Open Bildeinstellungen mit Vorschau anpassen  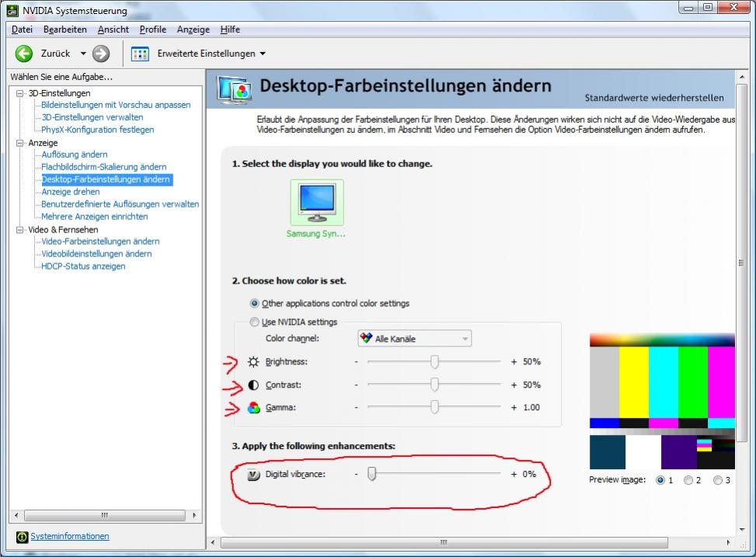(116, 105)
